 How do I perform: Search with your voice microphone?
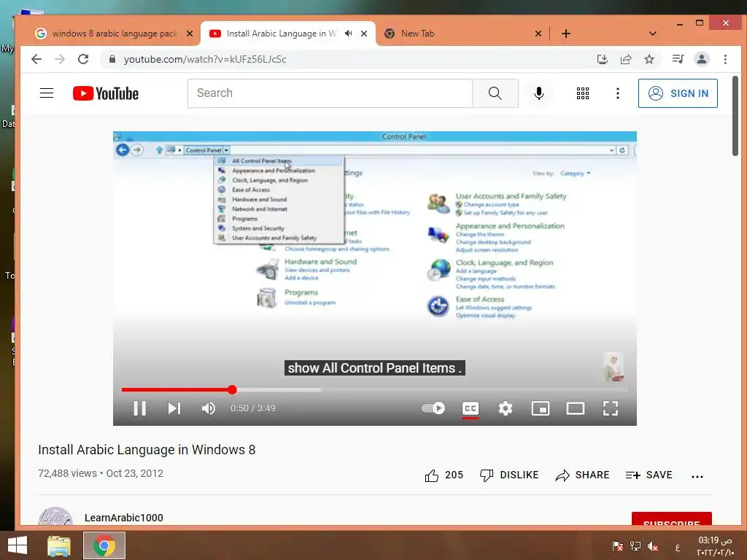tap(539, 93)
